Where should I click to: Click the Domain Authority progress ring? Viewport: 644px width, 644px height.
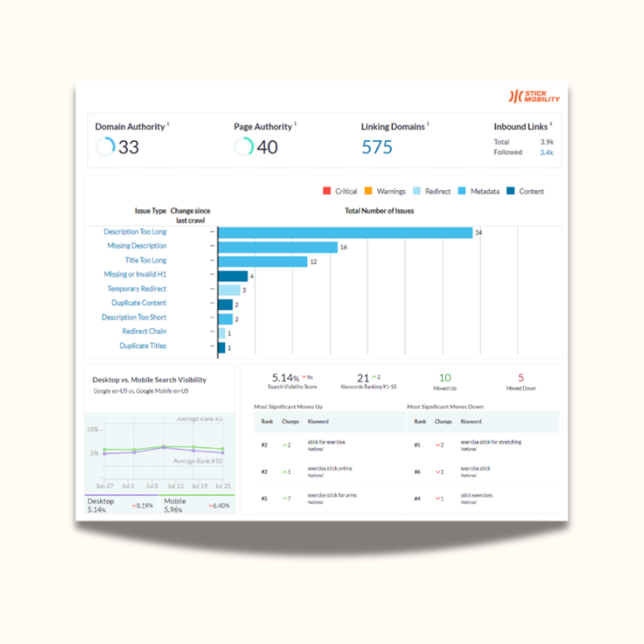point(105,147)
